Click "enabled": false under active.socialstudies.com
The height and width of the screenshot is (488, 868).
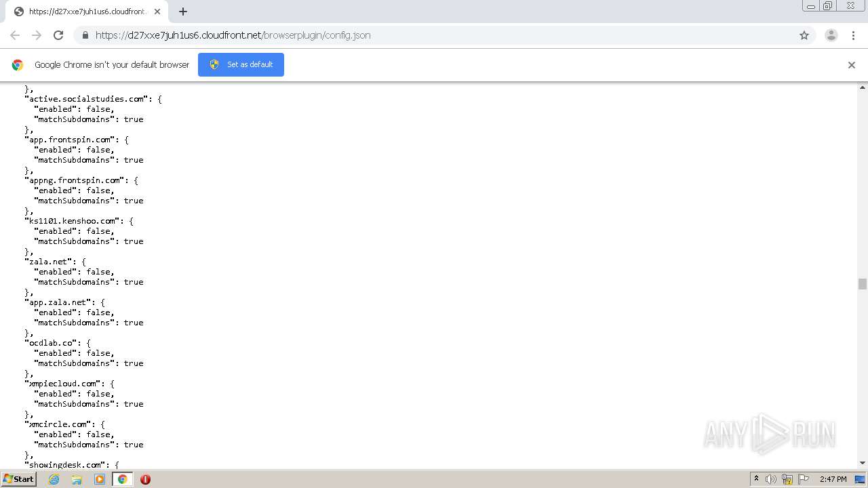(75, 109)
